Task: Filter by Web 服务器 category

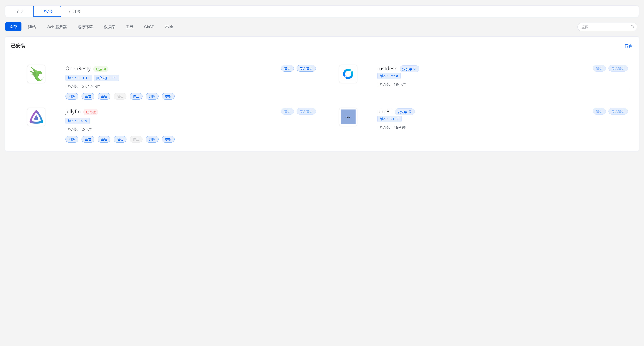Action: pyautogui.click(x=56, y=27)
